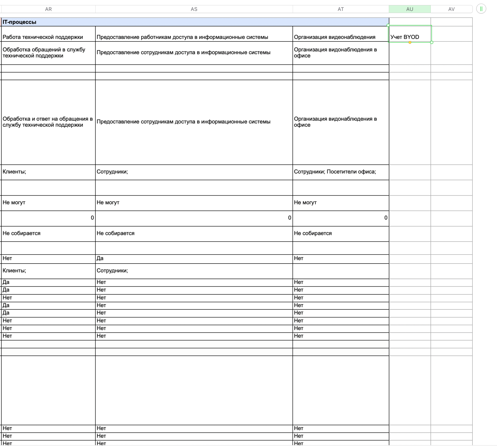This screenshot has height=448, width=497.
Task: Click the add-columns handle at top right
Action: point(481,9)
